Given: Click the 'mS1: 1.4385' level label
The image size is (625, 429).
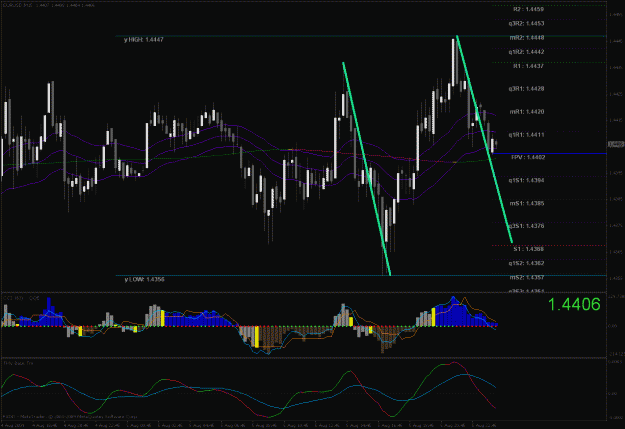Looking at the screenshot, I should (527, 204).
